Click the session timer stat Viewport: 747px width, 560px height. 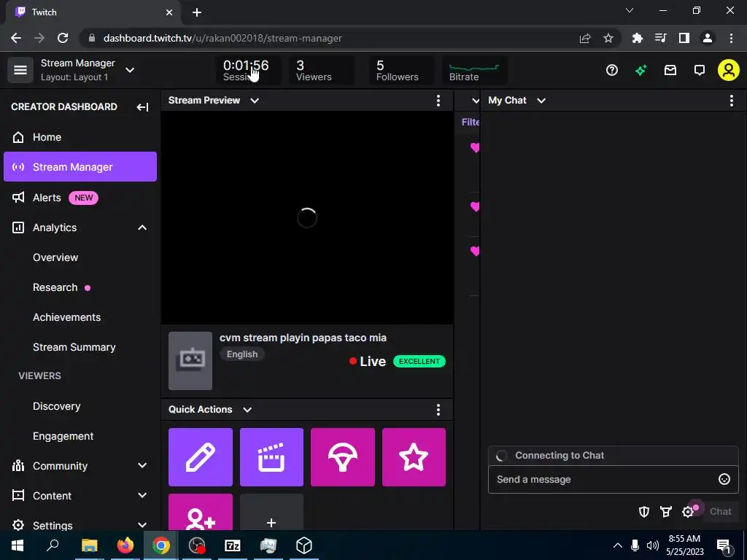pos(248,70)
